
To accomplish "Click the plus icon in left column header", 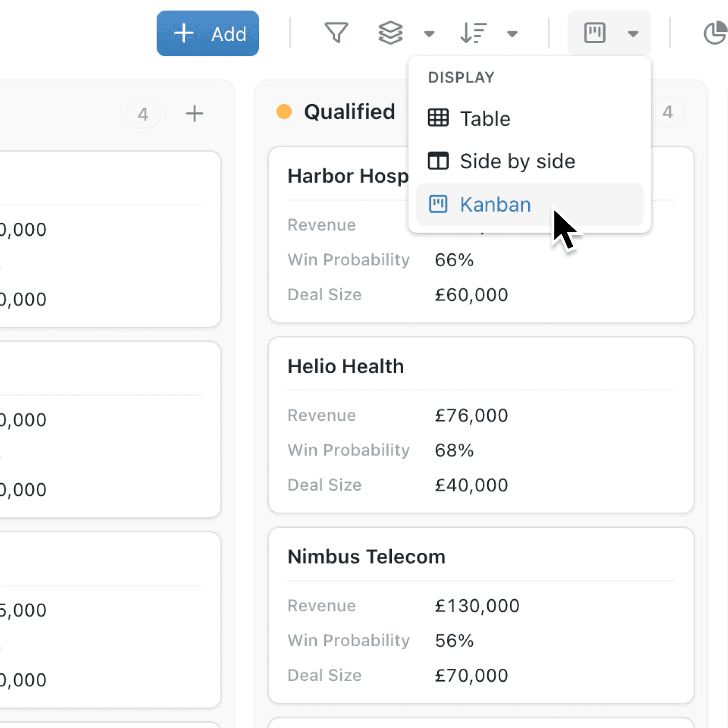I will click(194, 113).
